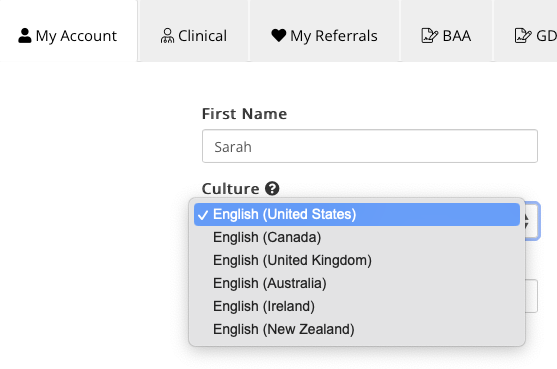Click the Culture dropdown arrow stepper
557x369 pixels.
(x=531, y=221)
